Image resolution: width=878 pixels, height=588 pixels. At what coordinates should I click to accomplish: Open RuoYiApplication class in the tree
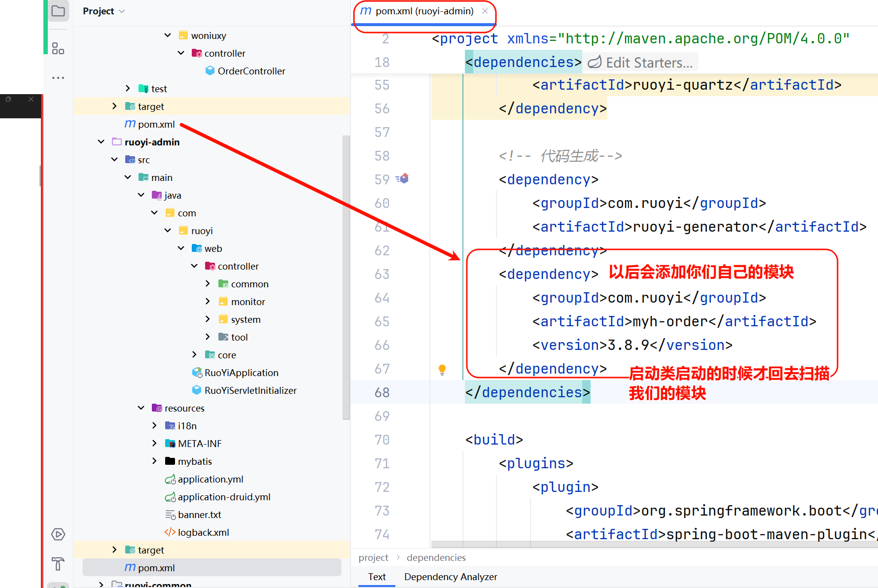pyautogui.click(x=241, y=373)
